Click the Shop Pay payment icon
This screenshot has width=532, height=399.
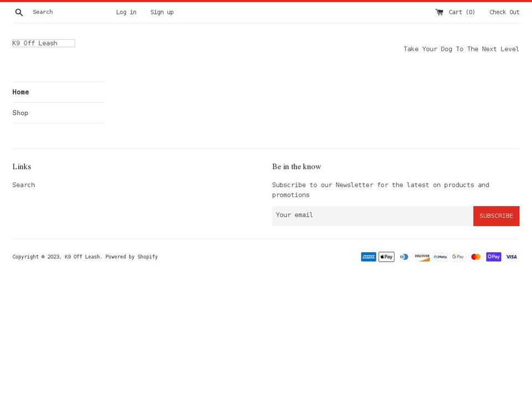(494, 257)
